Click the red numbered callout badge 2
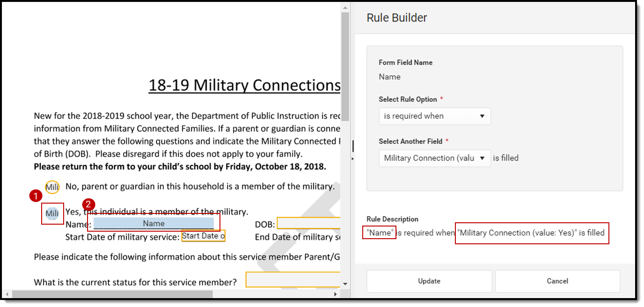Screen dimensions: 644x307 point(88,205)
